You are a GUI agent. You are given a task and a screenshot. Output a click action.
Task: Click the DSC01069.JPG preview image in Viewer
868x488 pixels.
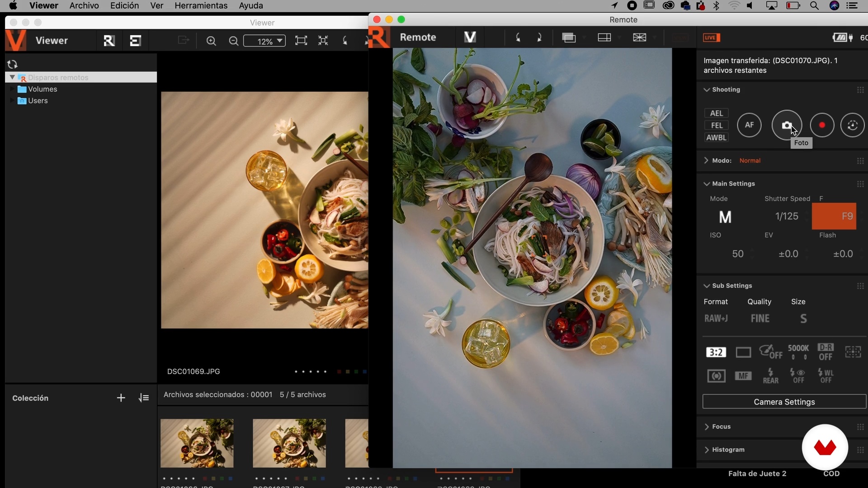264,210
